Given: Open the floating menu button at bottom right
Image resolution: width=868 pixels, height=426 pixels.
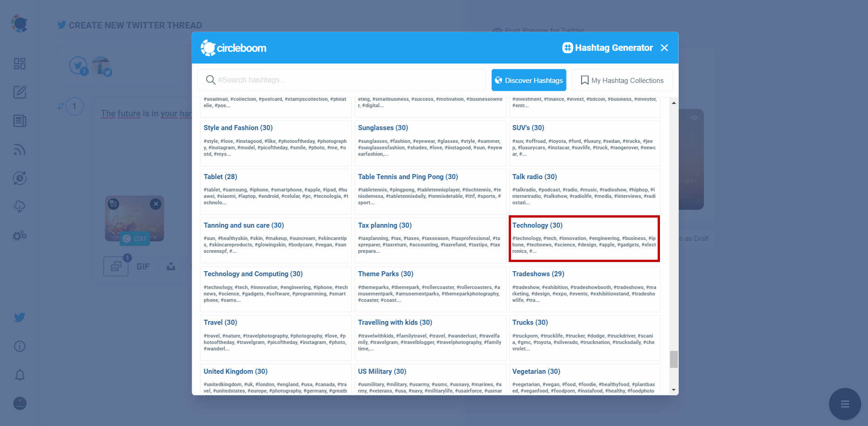Looking at the screenshot, I should click(845, 404).
